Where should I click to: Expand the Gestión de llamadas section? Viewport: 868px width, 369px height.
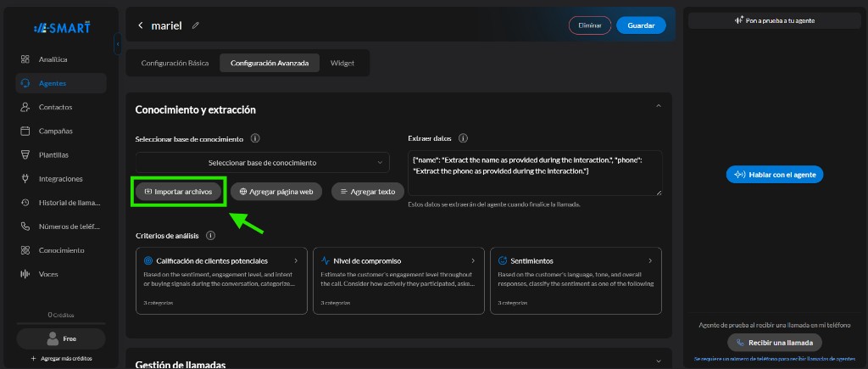pos(658,361)
